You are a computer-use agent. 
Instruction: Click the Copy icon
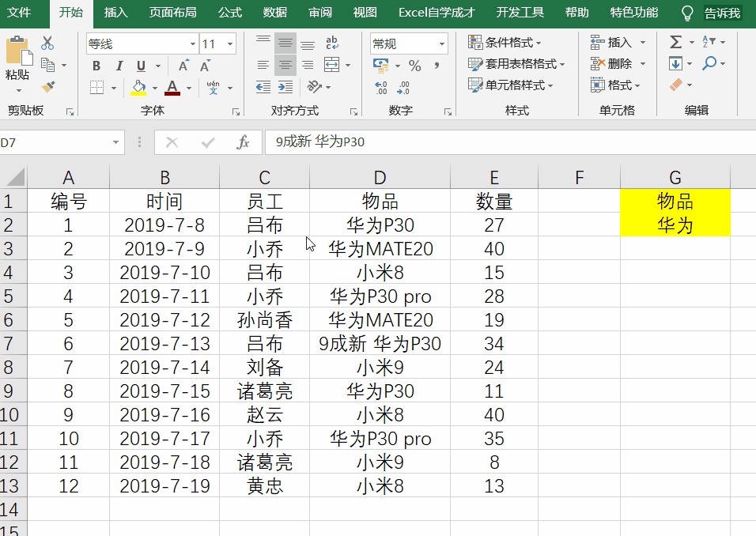(x=47, y=64)
